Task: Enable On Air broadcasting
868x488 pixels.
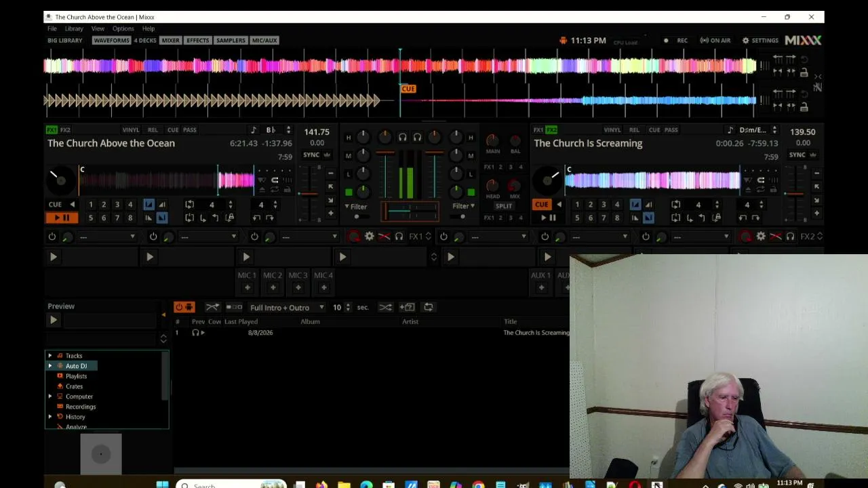Action: point(715,41)
